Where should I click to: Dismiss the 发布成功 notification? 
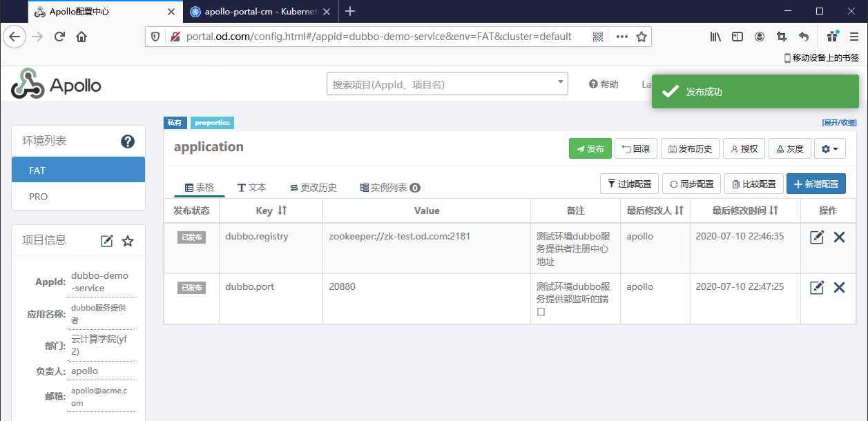[x=755, y=92]
